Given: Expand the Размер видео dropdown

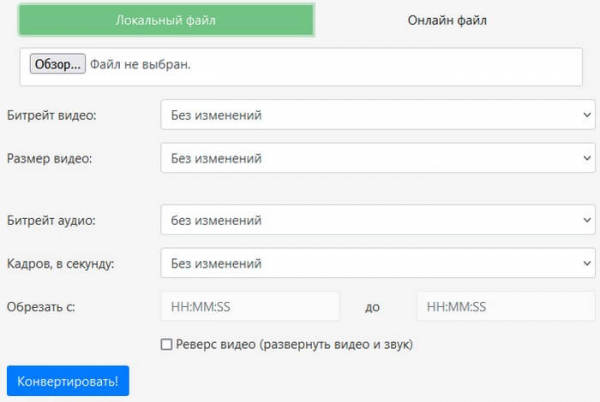Looking at the screenshot, I should click(378, 158).
